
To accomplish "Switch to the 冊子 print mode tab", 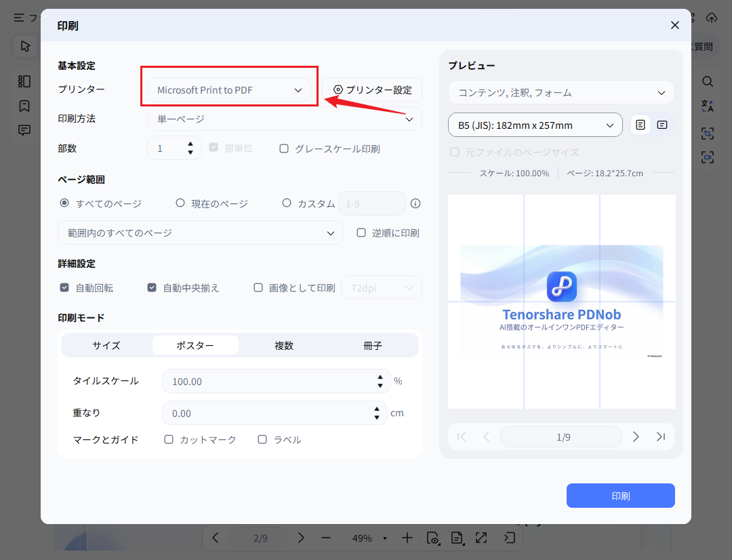I will (x=373, y=345).
